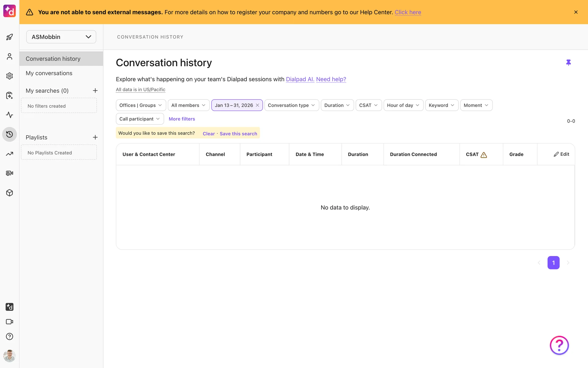
Task: Open the Hour of day filter
Action: 403,105
